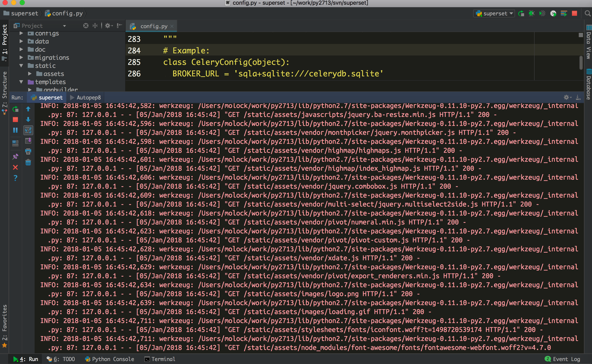Hide the Run panel
The image size is (592, 364).
578,97
